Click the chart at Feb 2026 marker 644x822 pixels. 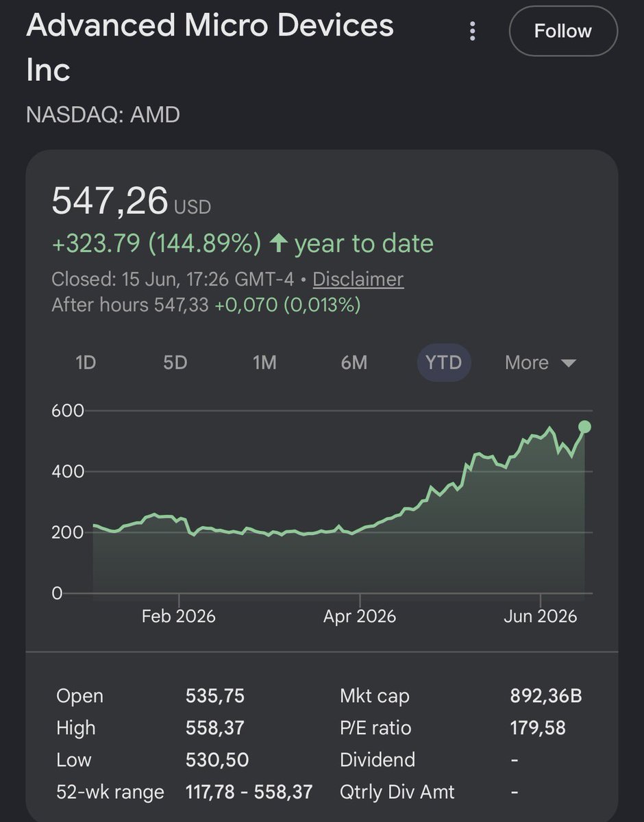coord(179,616)
